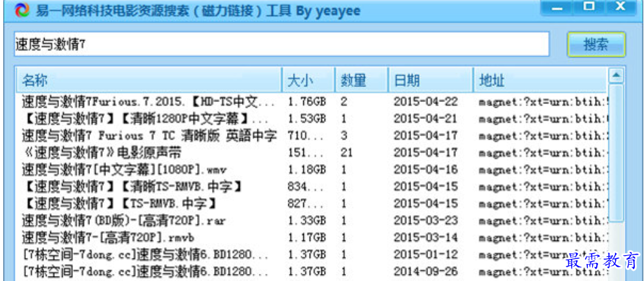This screenshot has height=281, width=644.
Task: Click the 搜索 search button
Action: point(596,45)
